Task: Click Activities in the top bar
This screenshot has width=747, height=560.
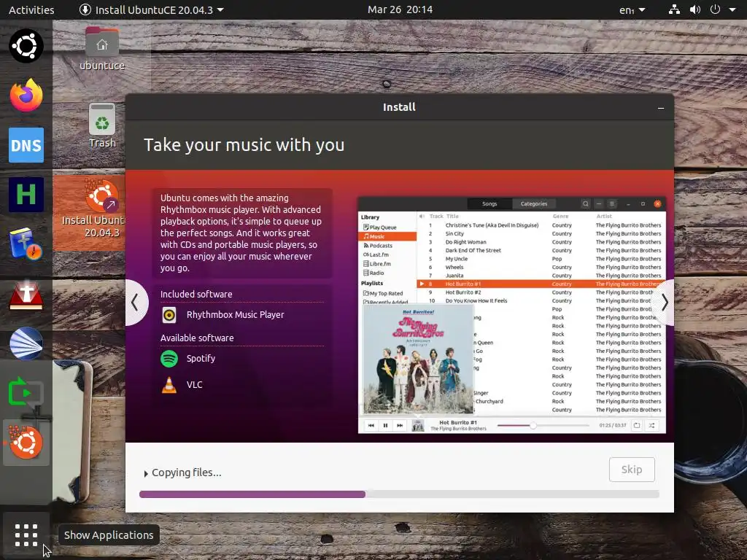Action: [x=31, y=9]
